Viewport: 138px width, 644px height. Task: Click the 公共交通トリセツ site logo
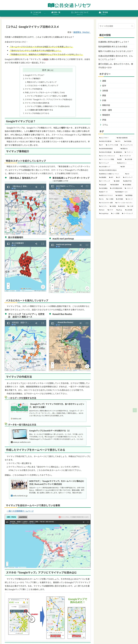[69, 5]
